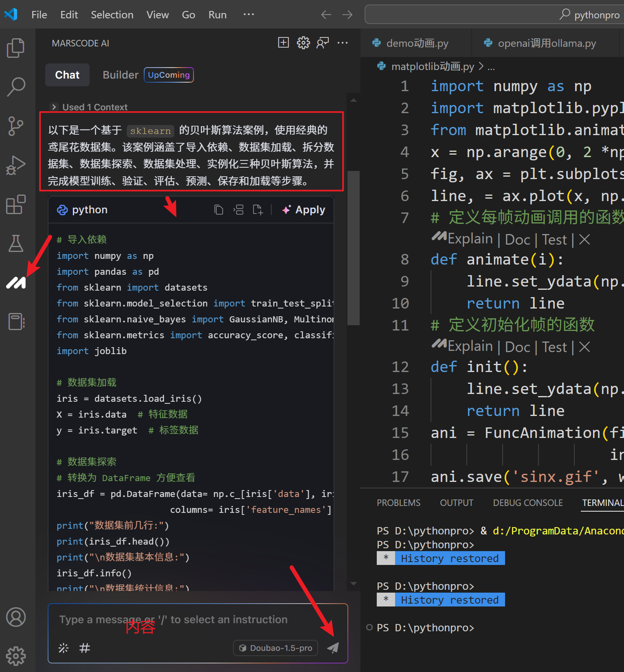Open MarsCode AI settings gear
624x672 pixels.
point(303,43)
